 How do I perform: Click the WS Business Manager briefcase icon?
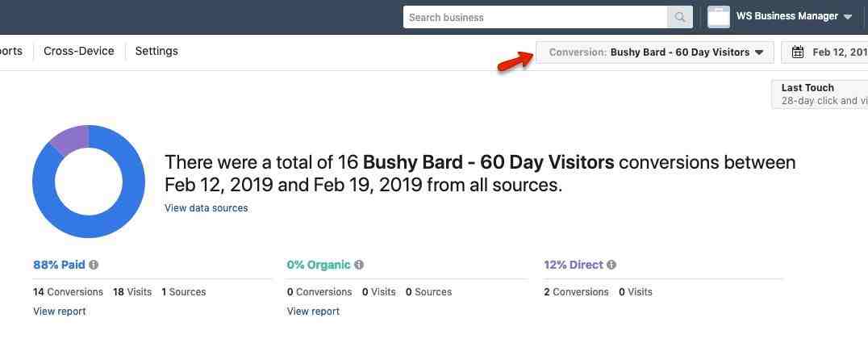719,17
